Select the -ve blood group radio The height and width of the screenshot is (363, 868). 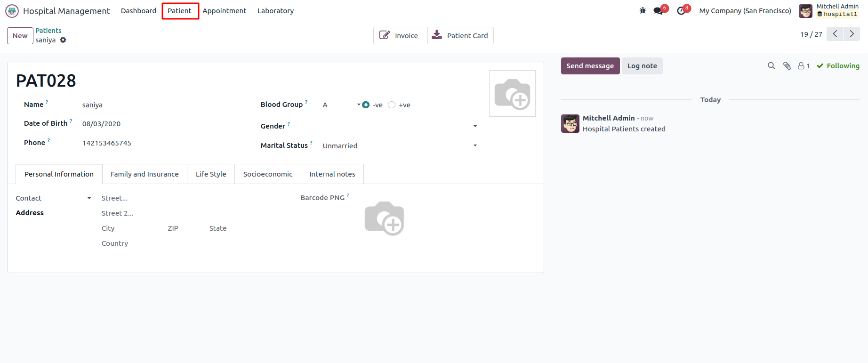tap(366, 105)
